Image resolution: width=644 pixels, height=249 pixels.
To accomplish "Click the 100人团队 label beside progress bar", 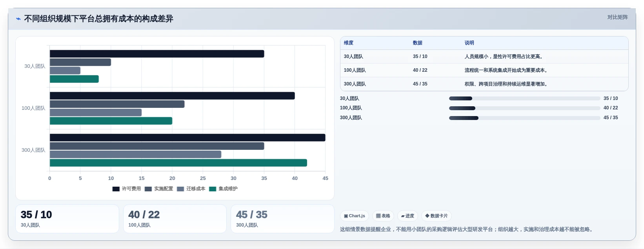I will pyautogui.click(x=351, y=108).
